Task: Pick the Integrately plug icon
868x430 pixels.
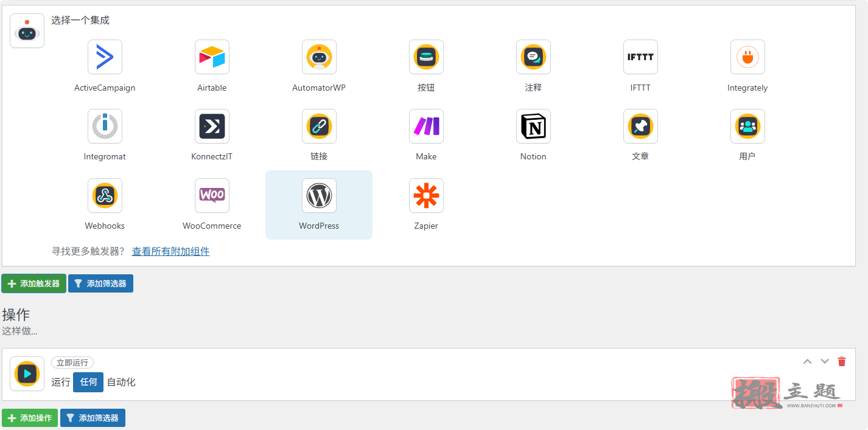Action: 747,57
